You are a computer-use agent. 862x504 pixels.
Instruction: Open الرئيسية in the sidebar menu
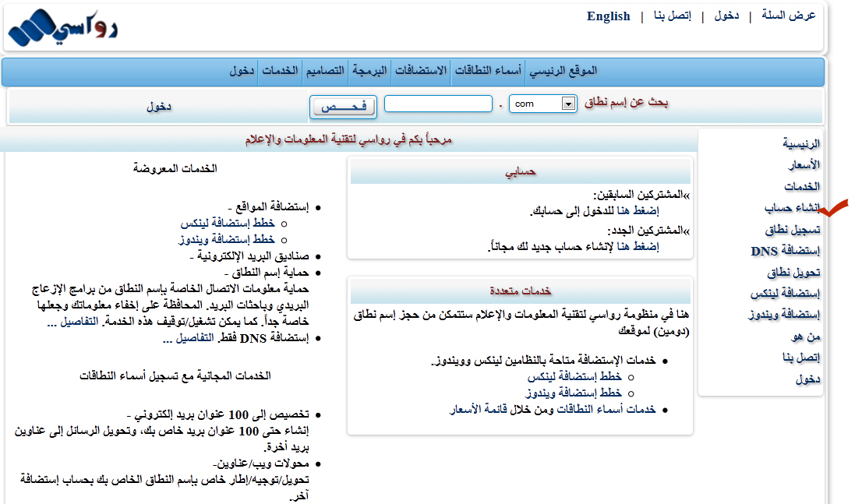pos(801,144)
